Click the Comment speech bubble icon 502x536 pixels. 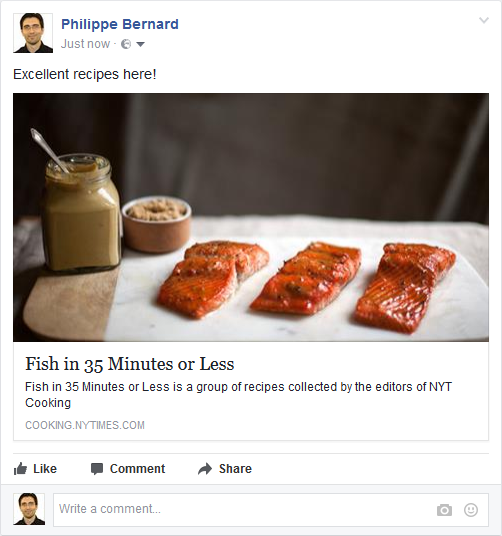tap(97, 469)
